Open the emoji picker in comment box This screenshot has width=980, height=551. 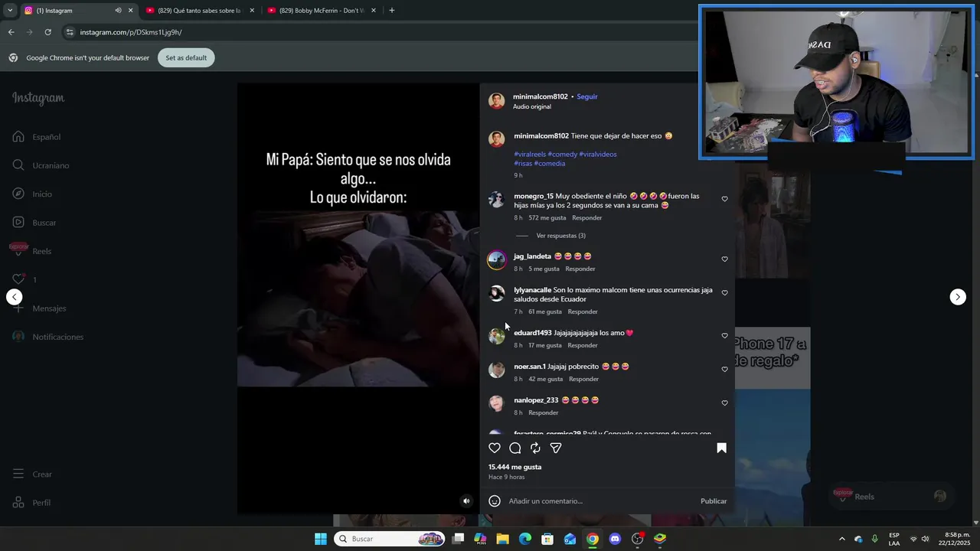(495, 501)
